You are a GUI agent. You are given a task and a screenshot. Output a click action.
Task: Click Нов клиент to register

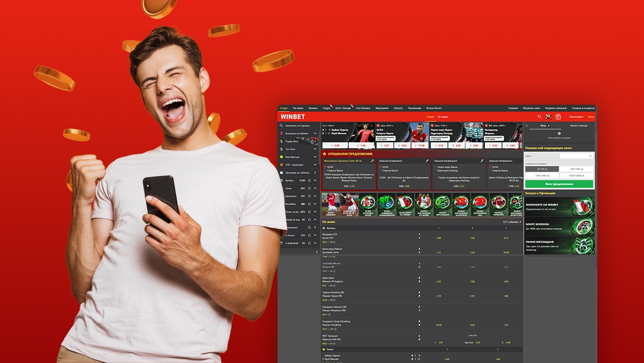576,117
